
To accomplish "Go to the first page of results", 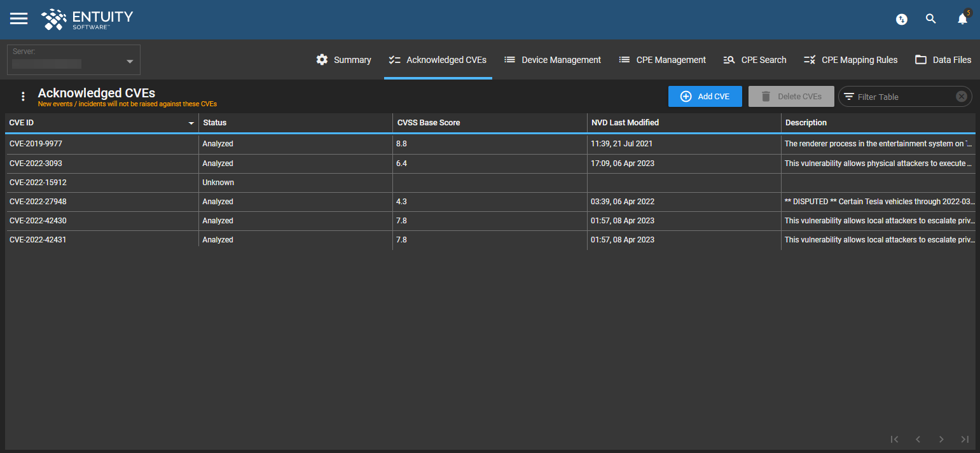I will pos(895,439).
